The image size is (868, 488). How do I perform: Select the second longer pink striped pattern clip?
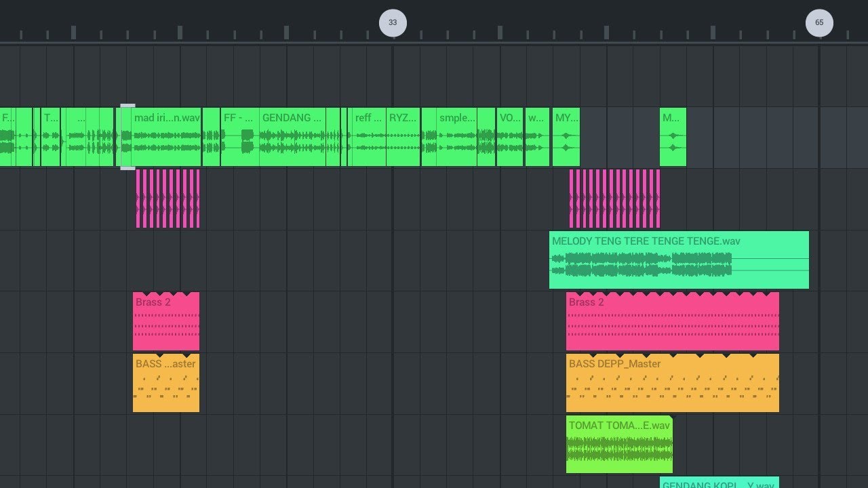(614, 199)
